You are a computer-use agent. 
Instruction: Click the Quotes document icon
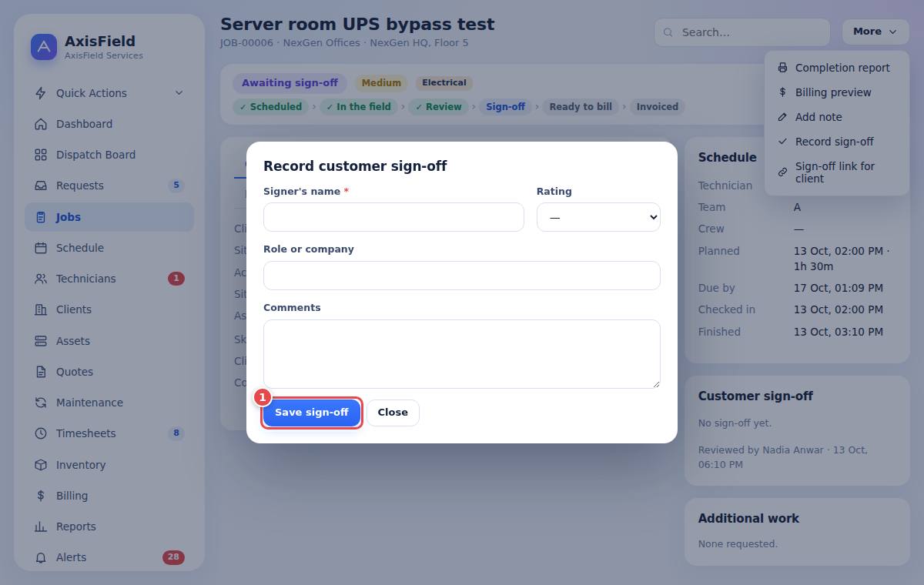click(x=41, y=372)
